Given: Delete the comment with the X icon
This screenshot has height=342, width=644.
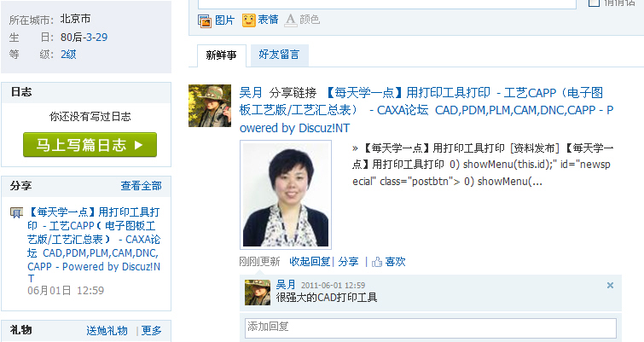Looking at the screenshot, I should coord(611,285).
